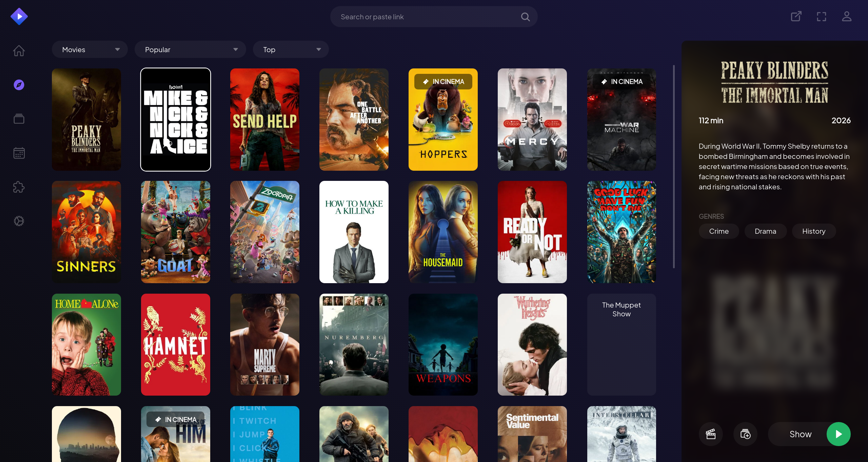Toggle fullscreen mode via the expand icon
Screen dimensions: 868x462
[x=821, y=16]
